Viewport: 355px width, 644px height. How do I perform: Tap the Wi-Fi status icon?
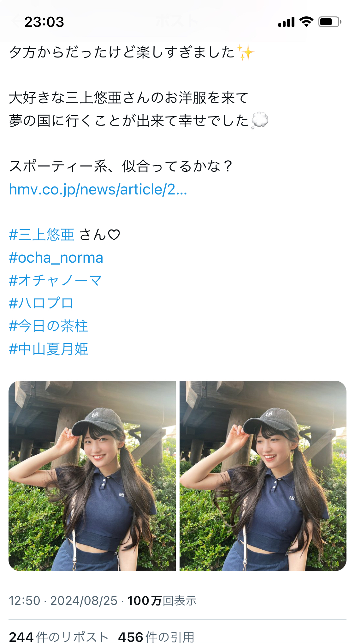tap(306, 22)
